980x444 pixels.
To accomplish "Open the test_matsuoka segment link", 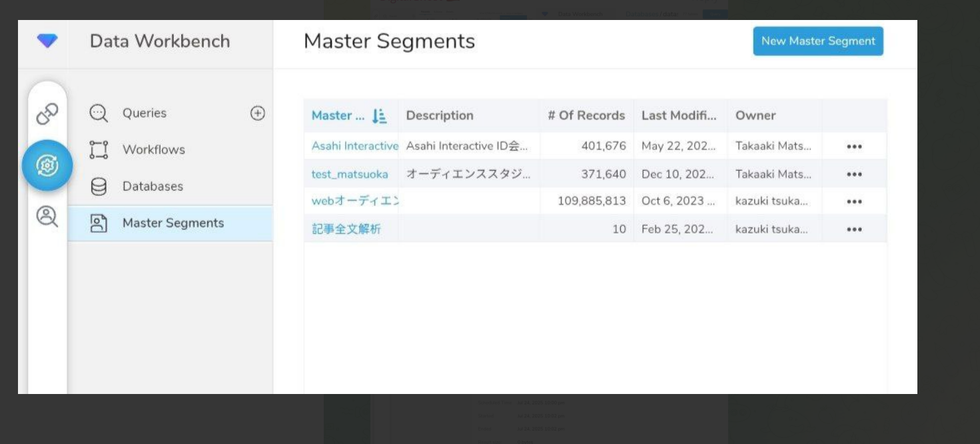I will coord(350,175).
